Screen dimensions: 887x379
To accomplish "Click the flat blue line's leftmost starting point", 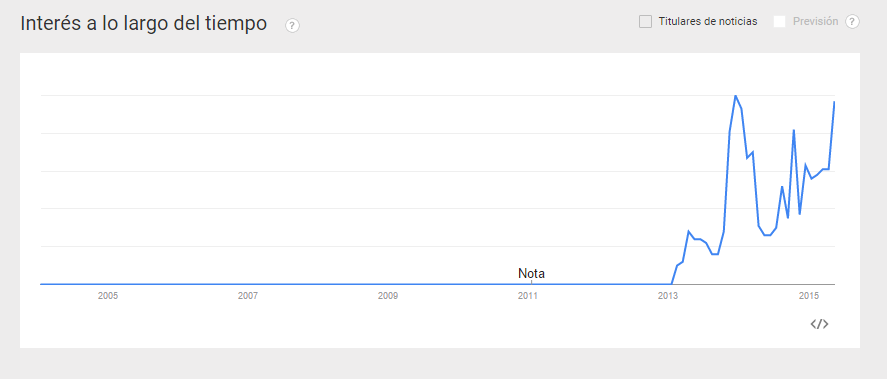I will point(41,284).
